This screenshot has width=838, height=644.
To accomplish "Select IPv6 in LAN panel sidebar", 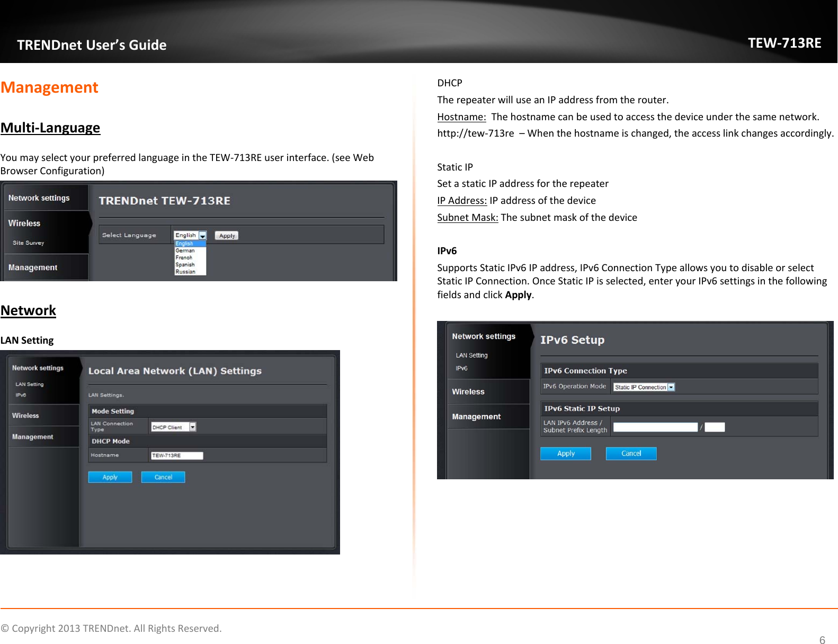I will (x=21, y=395).
